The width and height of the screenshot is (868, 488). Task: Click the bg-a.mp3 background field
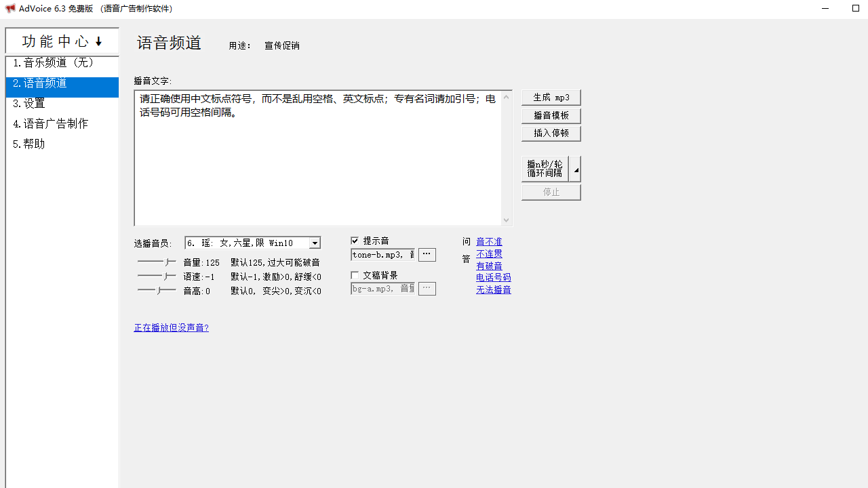coord(382,289)
